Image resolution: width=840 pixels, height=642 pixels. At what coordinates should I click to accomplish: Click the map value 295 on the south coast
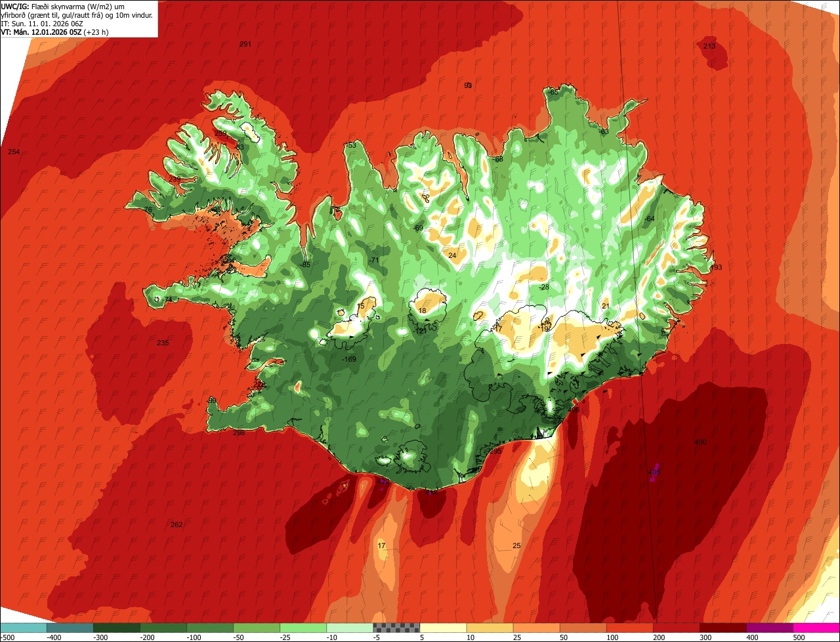495,451
